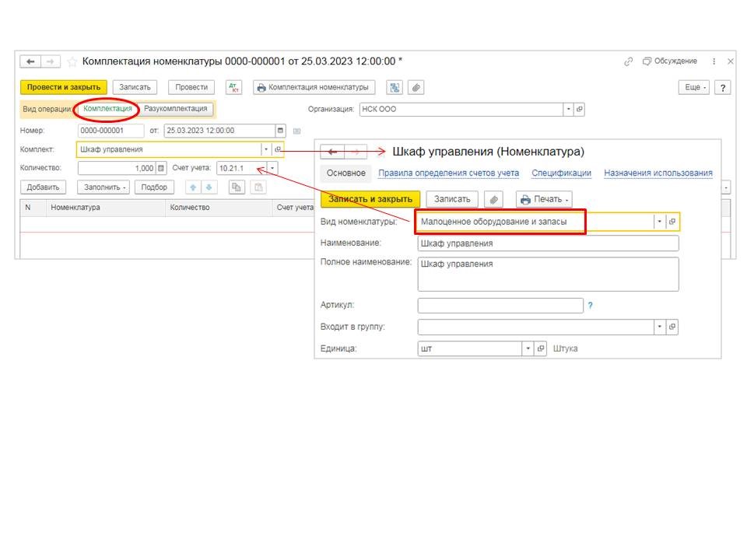
Task: Expand the Единица dropdown
Action: click(x=528, y=348)
